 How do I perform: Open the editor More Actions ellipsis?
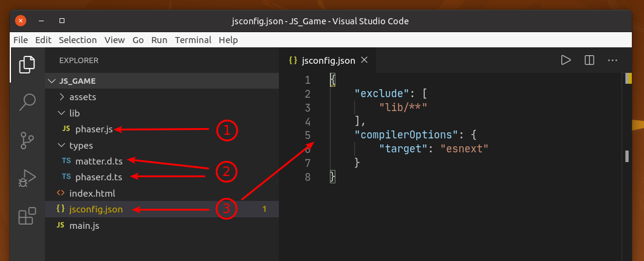click(x=612, y=60)
